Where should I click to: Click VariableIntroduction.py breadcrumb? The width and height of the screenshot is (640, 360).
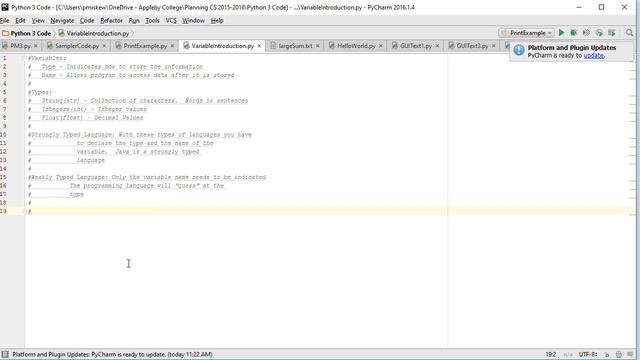94,33
